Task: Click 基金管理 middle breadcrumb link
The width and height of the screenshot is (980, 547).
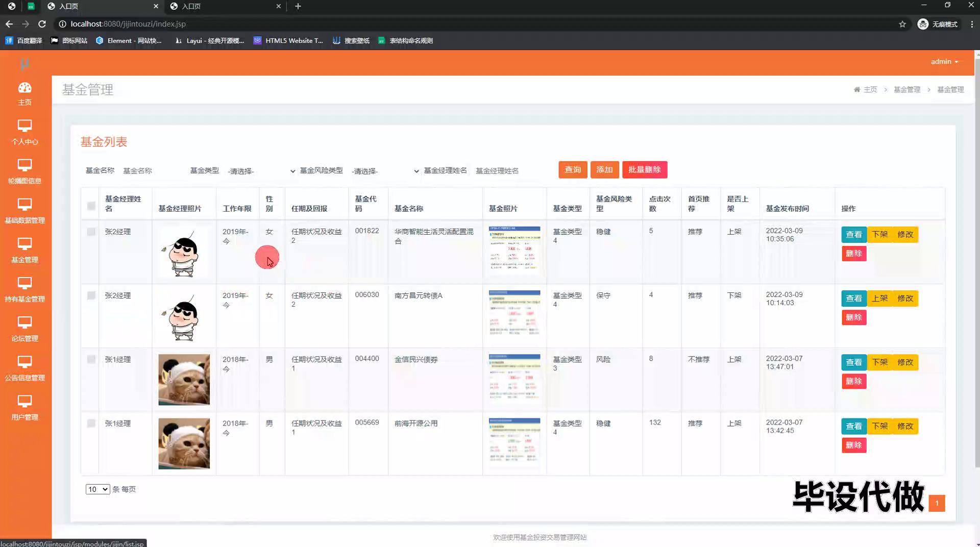Action: (907, 89)
